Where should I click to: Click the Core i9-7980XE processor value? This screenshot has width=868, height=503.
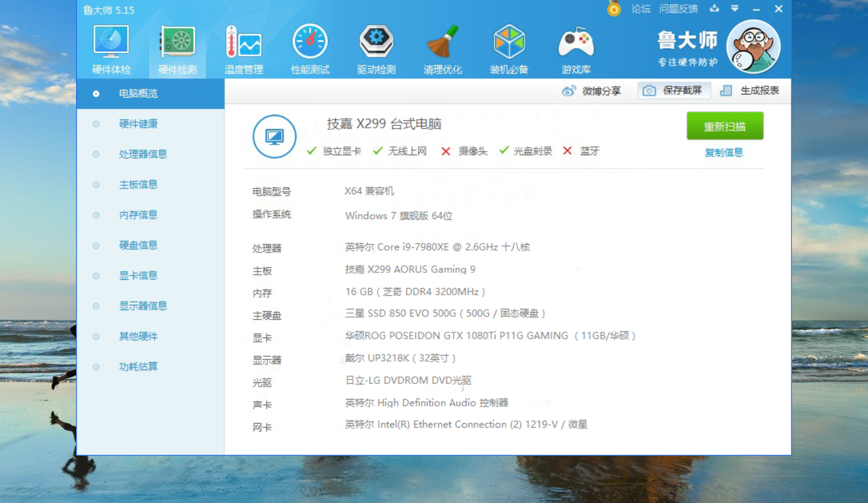[x=438, y=247]
